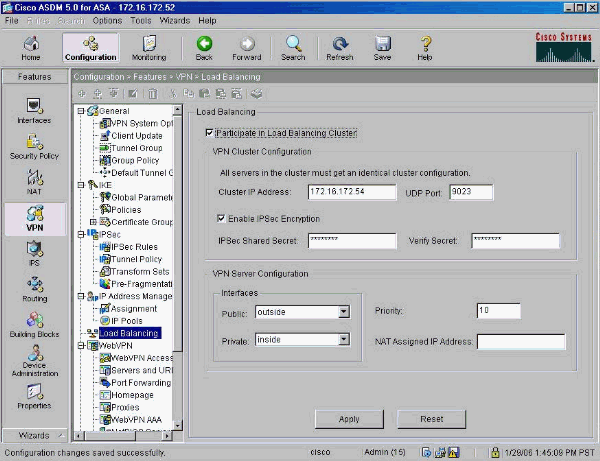The height and width of the screenshot is (461, 600).
Task: Expand the Certificate Group node
Action: point(93,222)
